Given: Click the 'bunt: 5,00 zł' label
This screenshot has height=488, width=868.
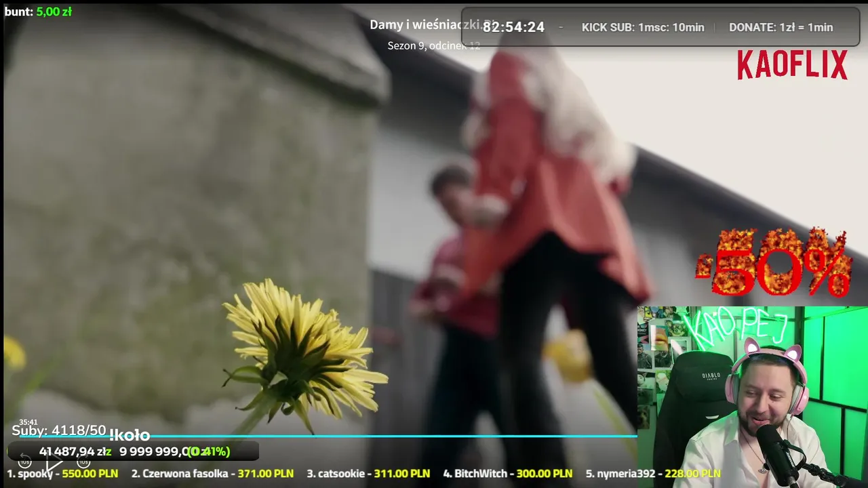Looking at the screenshot, I should point(38,12).
